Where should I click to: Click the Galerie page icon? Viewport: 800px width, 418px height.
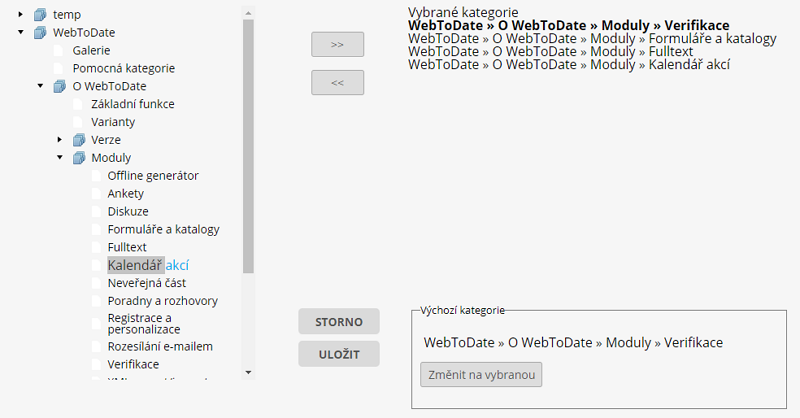59,50
